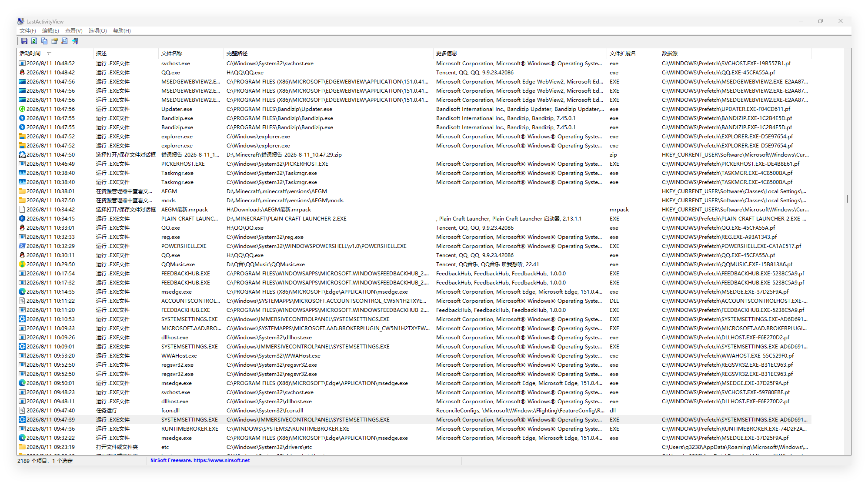Sort by the 活动时间 column header
868x482 pixels.
point(55,54)
